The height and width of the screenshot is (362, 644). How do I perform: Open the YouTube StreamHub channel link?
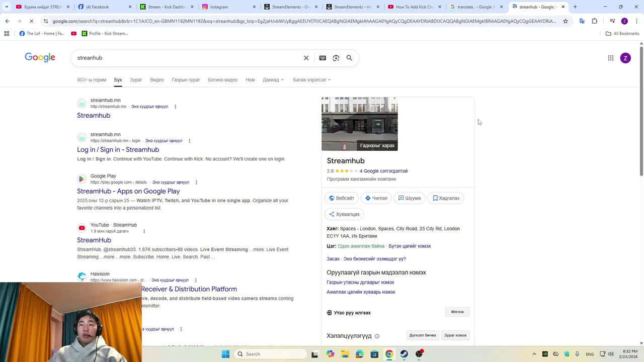coord(94,240)
